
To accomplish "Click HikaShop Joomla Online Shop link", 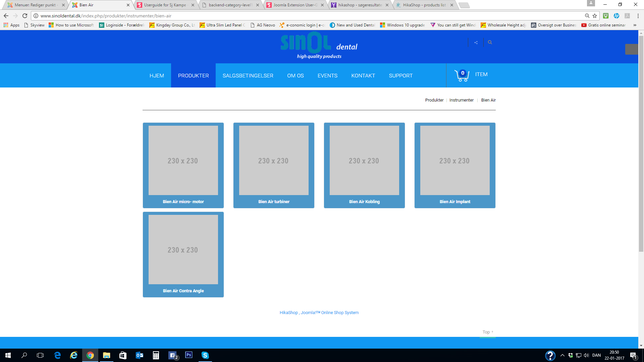I will (x=319, y=313).
